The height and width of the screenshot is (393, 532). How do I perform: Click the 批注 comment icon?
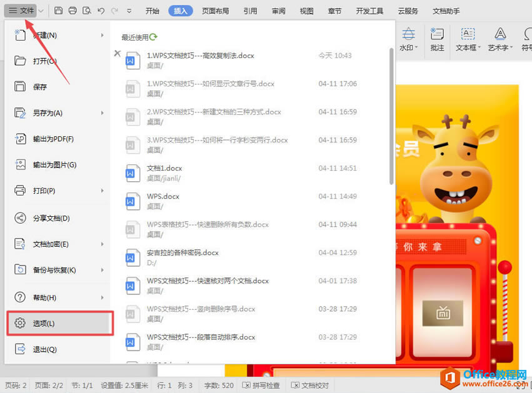pos(438,34)
